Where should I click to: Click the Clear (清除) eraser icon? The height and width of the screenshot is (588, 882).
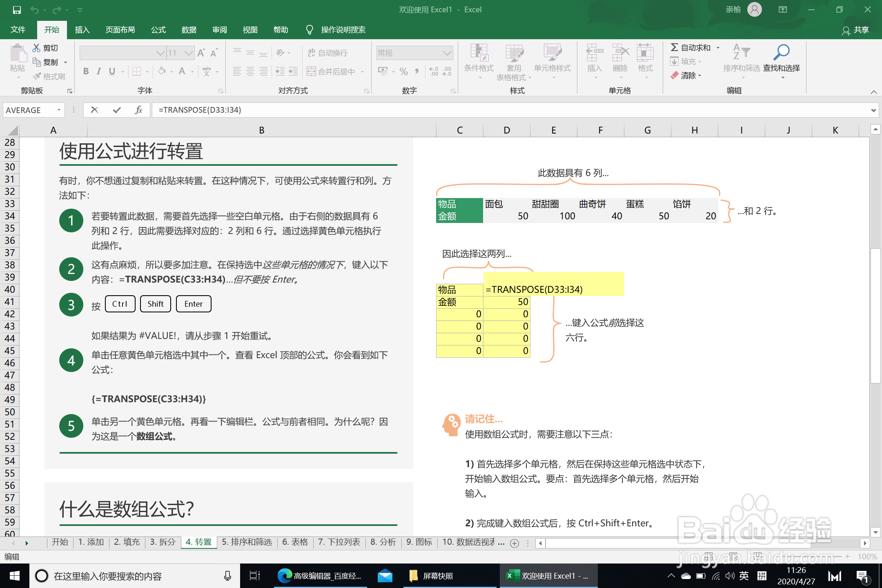point(675,76)
